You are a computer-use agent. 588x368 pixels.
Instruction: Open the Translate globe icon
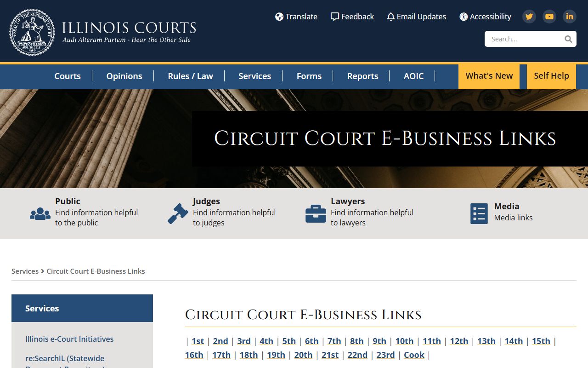point(279,17)
